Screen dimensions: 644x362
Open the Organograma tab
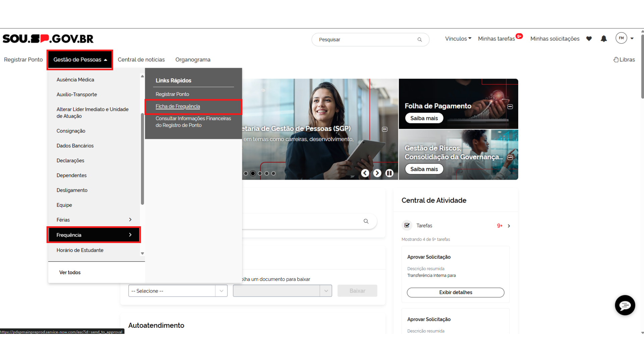pyautogui.click(x=193, y=60)
